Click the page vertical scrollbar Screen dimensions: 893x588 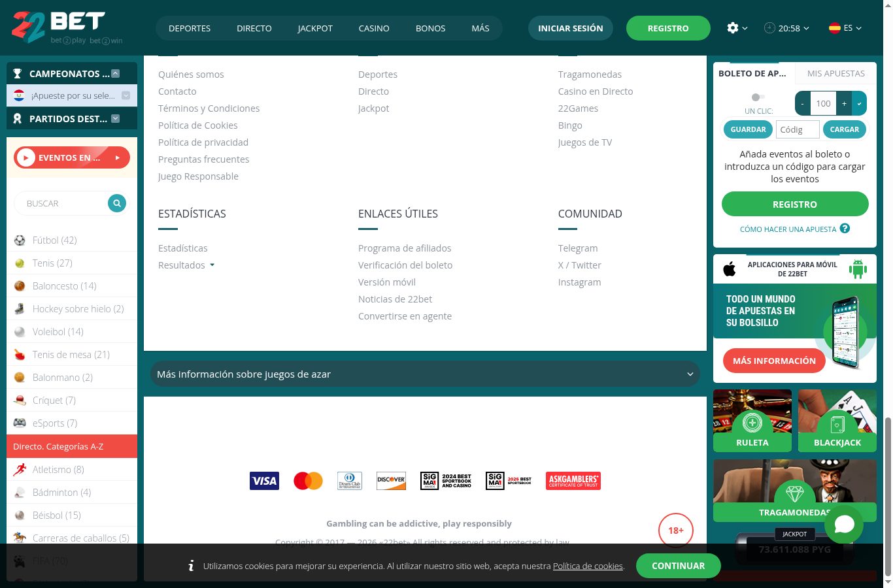point(888,497)
